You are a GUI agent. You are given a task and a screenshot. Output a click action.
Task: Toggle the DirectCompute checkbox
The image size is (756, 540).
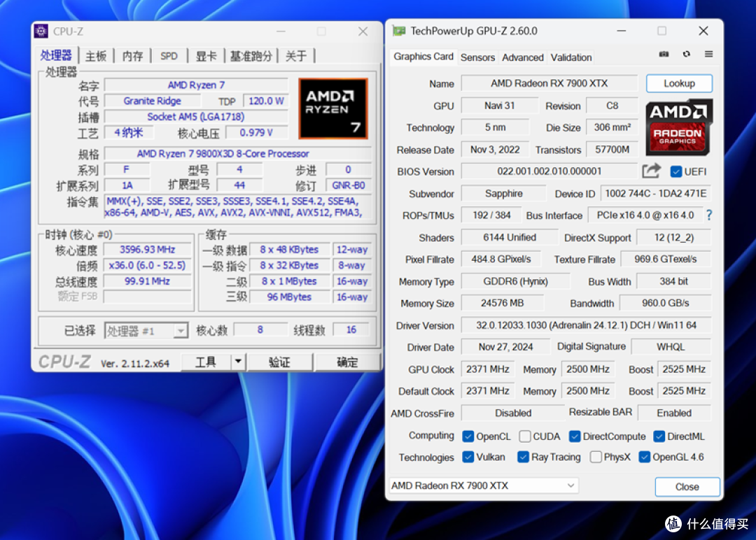pyautogui.click(x=574, y=436)
